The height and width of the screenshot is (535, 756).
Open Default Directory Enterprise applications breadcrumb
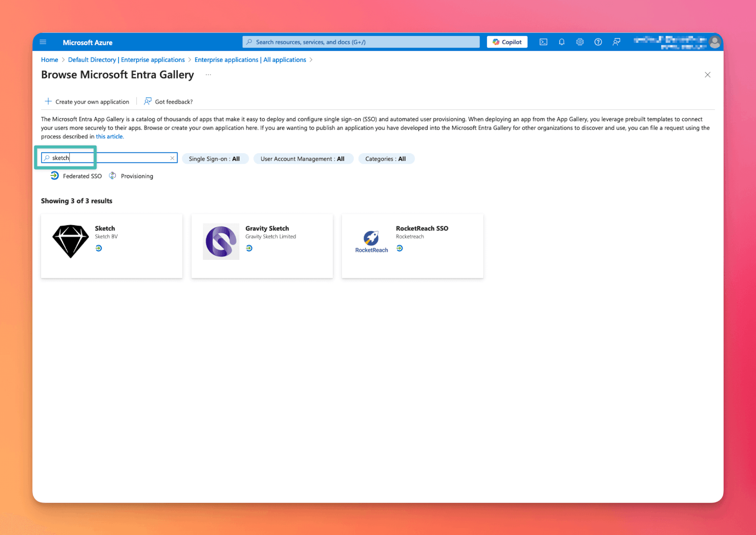click(x=126, y=60)
